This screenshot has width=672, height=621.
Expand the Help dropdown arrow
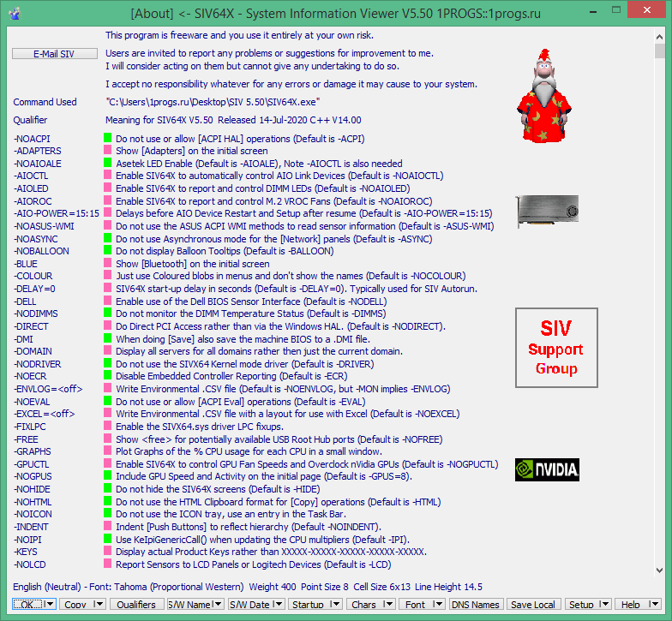pyautogui.click(x=654, y=605)
